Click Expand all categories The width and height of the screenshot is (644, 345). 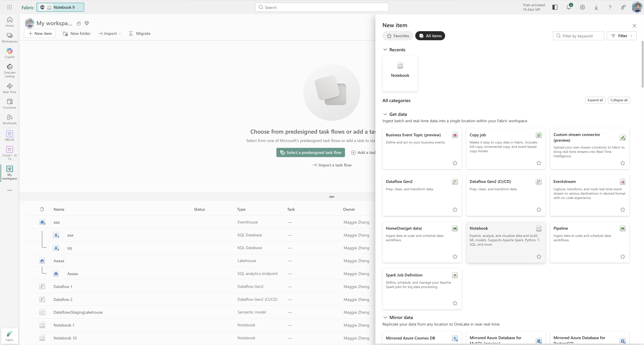pyautogui.click(x=595, y=100)
